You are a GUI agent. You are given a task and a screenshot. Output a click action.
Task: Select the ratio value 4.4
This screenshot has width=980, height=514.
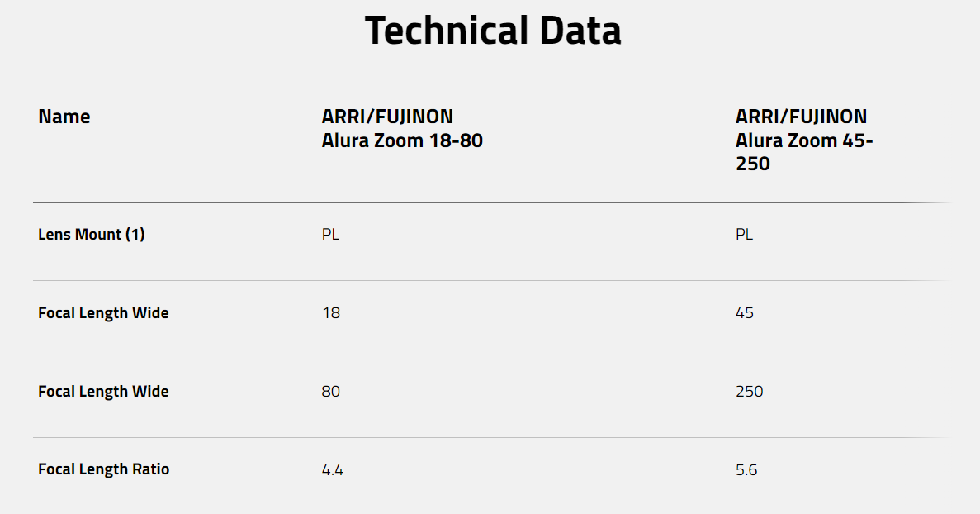pyautogui.click(x=332, y=470)
